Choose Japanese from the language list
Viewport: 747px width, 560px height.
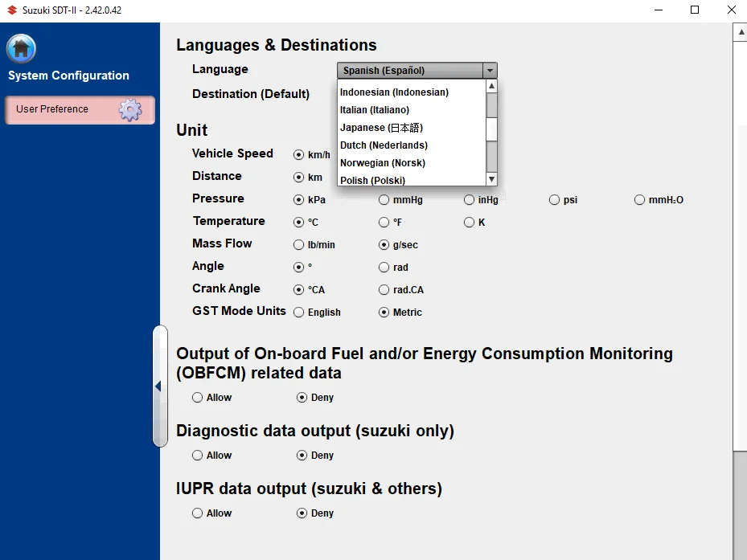(x=381, y=128)
